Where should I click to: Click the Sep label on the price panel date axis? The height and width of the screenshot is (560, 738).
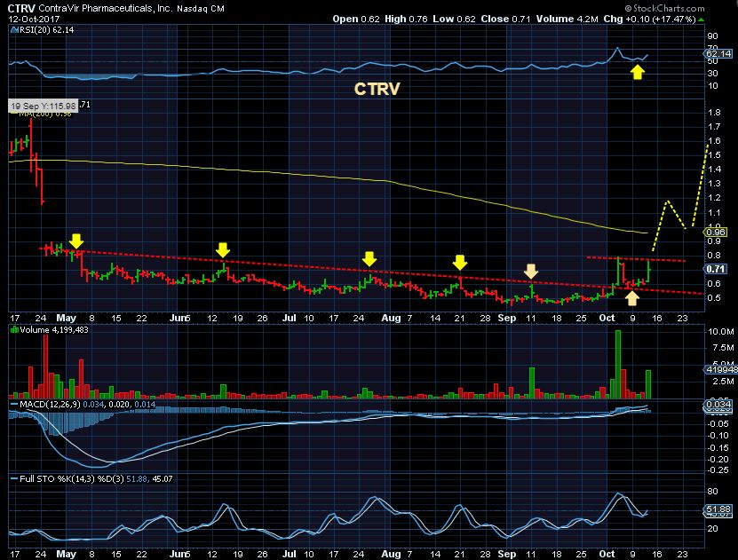pos(507,318)
